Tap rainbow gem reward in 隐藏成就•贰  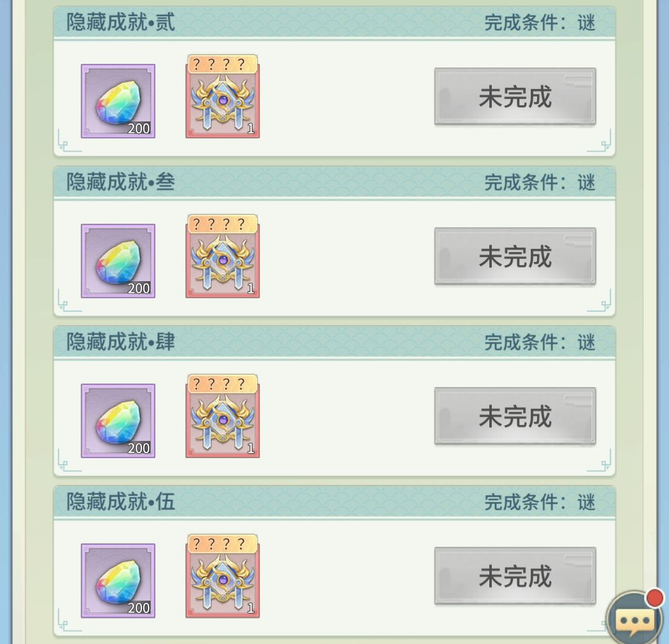coord(118,101)
